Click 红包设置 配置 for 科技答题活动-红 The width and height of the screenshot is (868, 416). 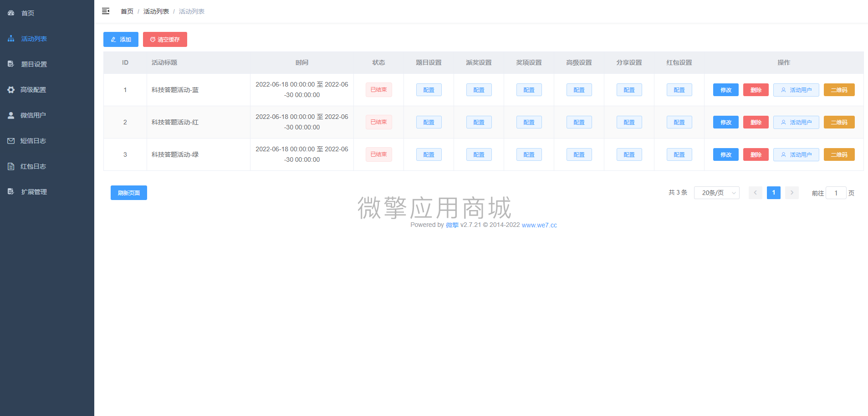point(679,122)
